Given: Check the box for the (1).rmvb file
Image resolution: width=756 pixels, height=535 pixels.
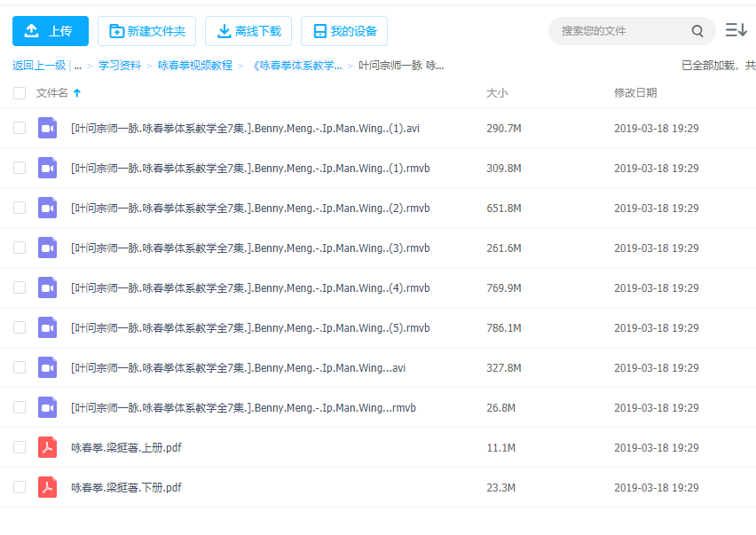Looking at the screenshot, I should (x=20, y=168).
